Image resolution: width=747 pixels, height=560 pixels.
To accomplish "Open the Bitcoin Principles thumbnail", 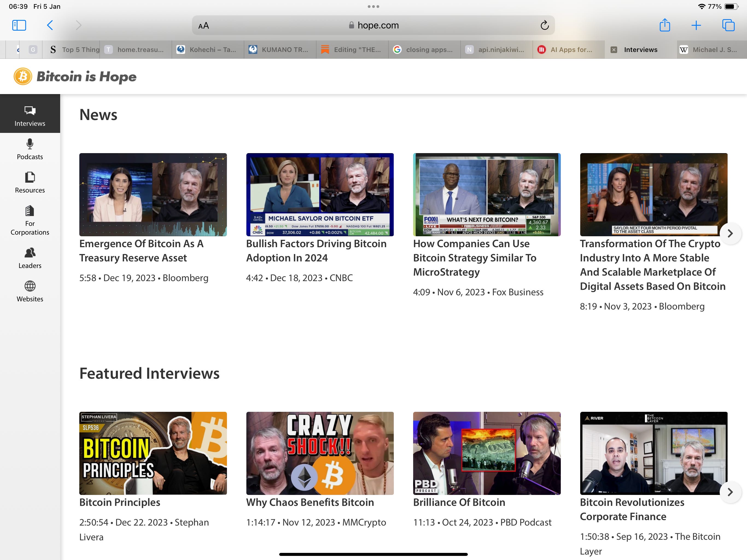I will pyautogui.click(x=153, y=453).
